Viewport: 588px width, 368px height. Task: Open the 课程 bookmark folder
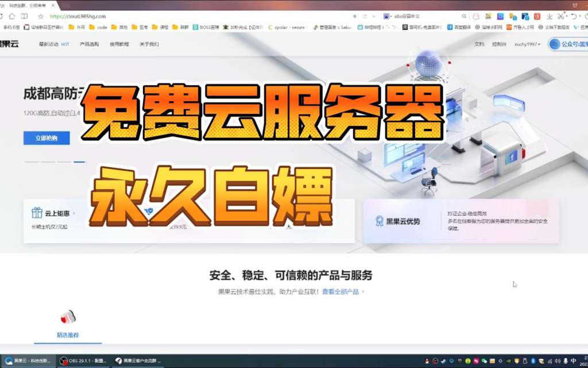click(x=160, y=27)
